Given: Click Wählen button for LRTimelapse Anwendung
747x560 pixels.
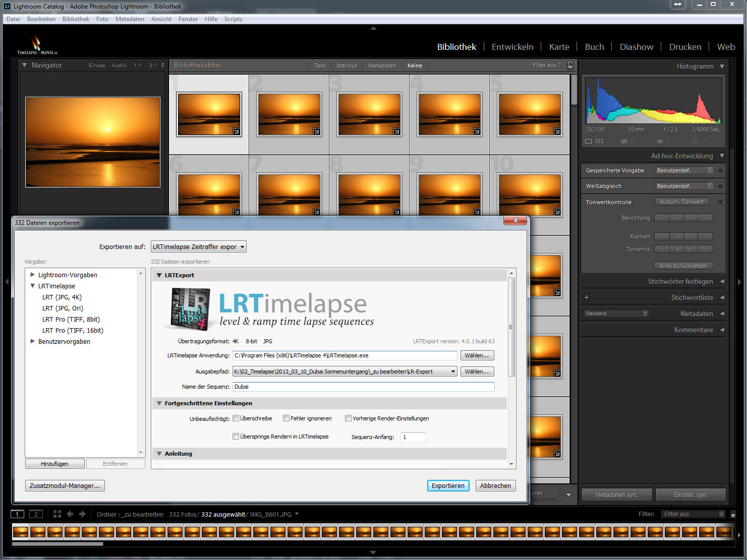Looking at the screenshot, I should pyautogui.click(x=477, y=355).
